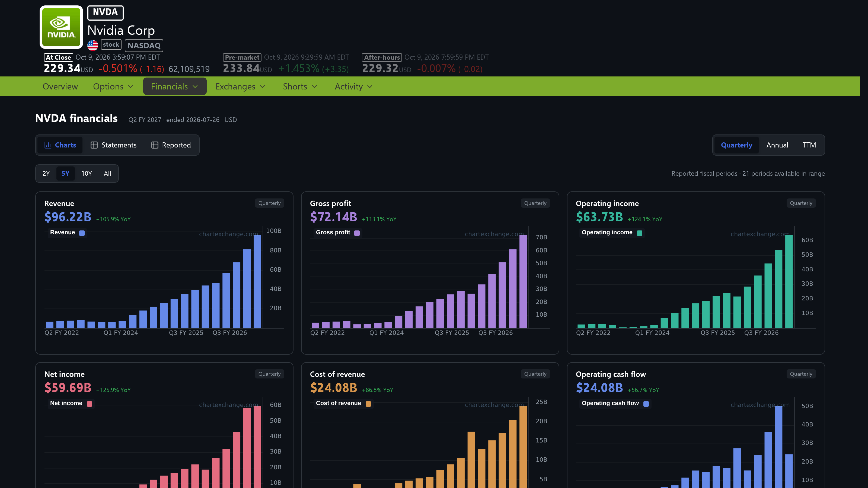
Task: Click the 233.84 pre-market price
Action: pos(241,68)
